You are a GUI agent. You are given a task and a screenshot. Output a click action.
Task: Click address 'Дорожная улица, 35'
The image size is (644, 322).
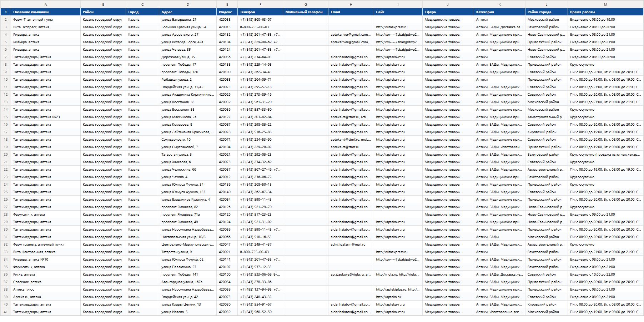188,57
